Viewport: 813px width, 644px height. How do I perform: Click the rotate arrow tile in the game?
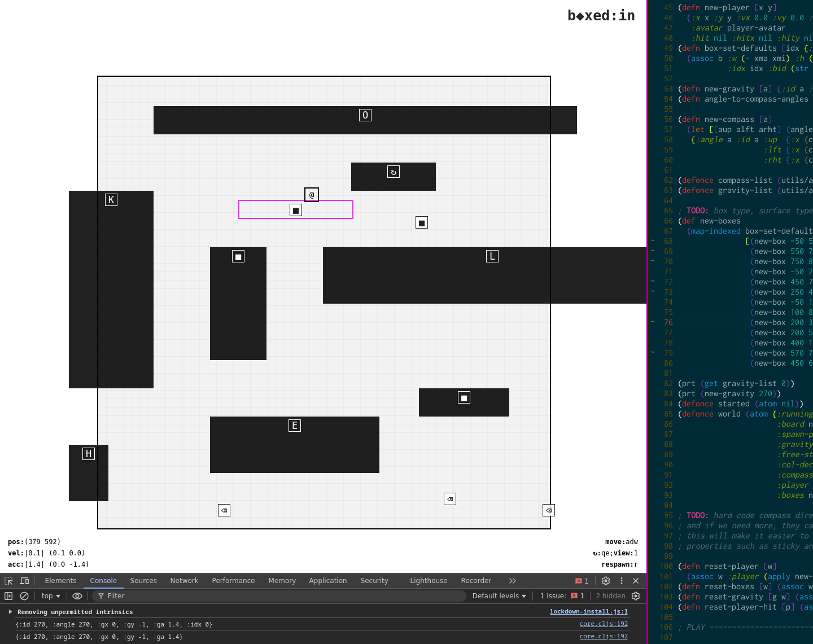(x=394, y=172)
